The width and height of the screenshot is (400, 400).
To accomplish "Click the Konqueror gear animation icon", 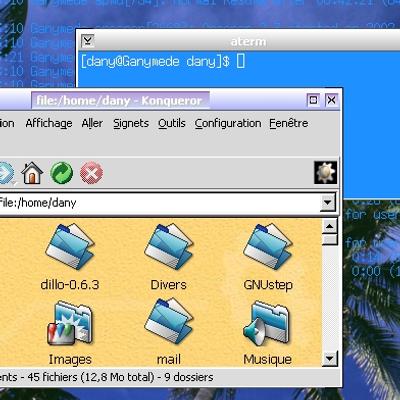I will (325, 173).
